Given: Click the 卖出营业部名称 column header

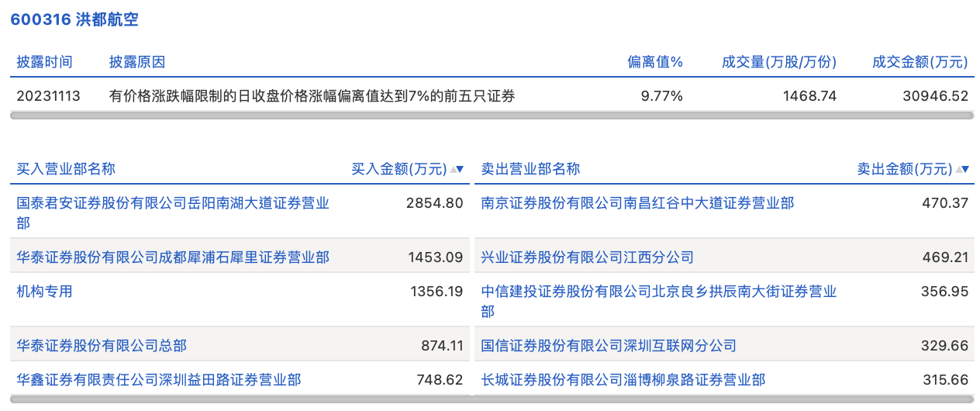Looking at the screenshot, I should pos(530,169).
